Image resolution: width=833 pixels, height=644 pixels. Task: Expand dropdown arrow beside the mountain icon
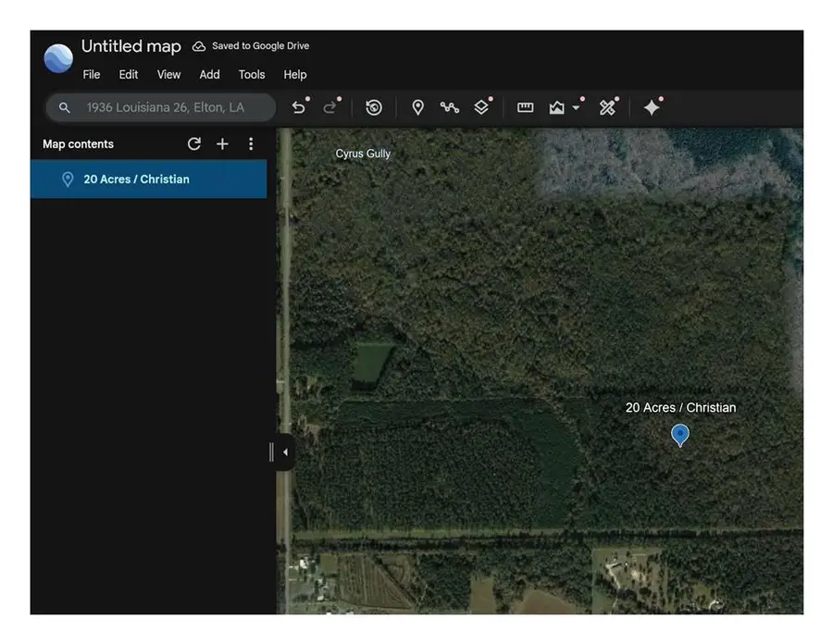[x=576, y=107]
